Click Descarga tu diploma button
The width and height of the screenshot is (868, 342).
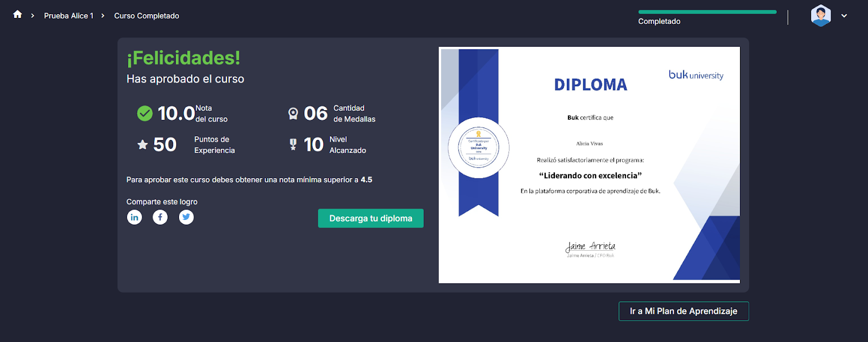tap(371, 218)
